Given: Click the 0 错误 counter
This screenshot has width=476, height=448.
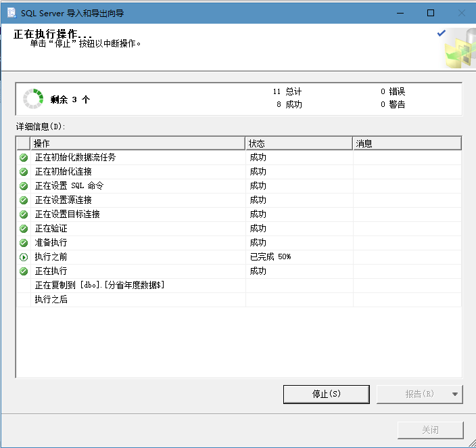Looking at the screenshot, I should (x=393, y=91).
